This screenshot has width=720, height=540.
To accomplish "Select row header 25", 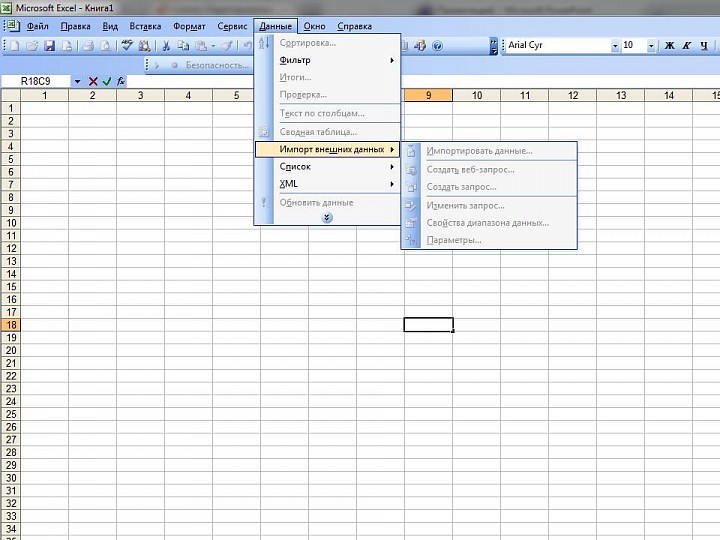I will pyautogui.click(x=11, y=414).
